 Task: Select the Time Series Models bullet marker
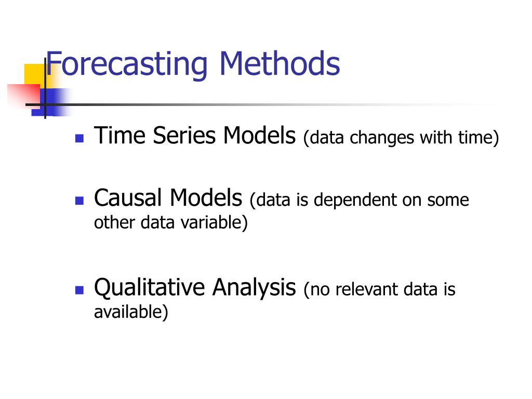[79, 138]
